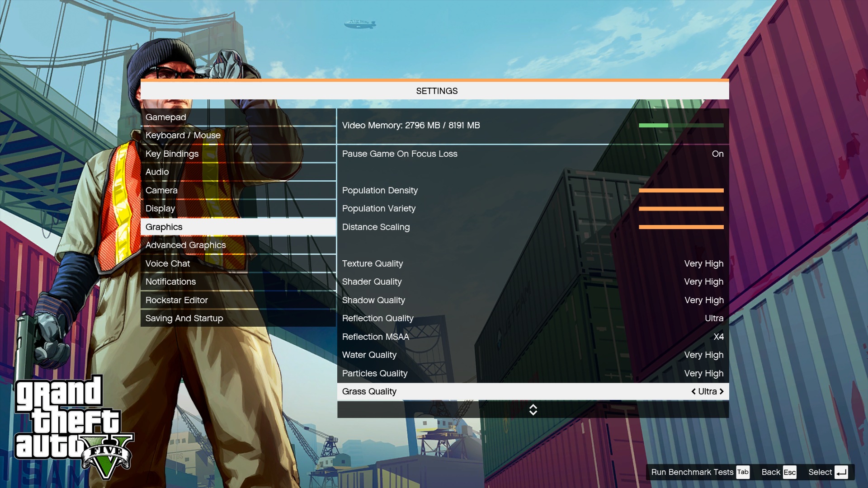This screenshot has width=868, height=488.
Task: Open Saving And Startup settings
Action: (x=184, y=318)
